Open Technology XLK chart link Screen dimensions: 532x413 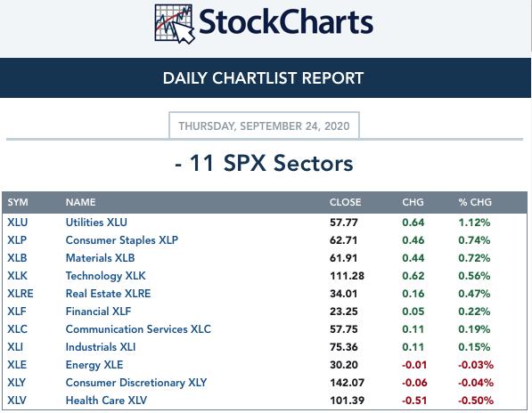[105, 276]
